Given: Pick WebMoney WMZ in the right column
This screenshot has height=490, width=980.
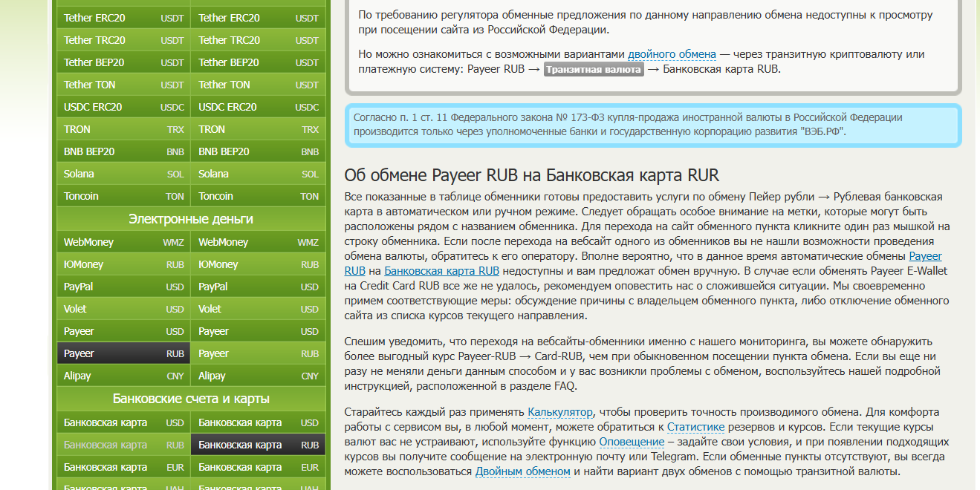Looking at the screenshot, I should (x=258, y=242).
